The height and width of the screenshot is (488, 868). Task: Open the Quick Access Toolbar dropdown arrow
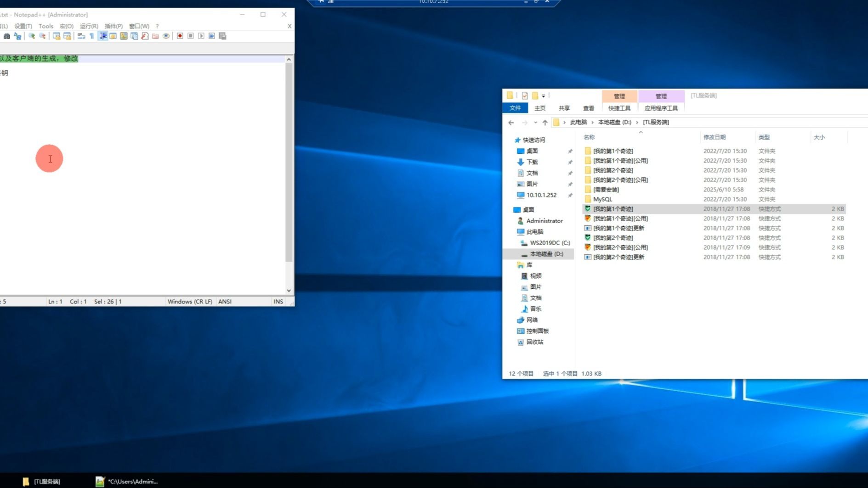tap(543, 96)
